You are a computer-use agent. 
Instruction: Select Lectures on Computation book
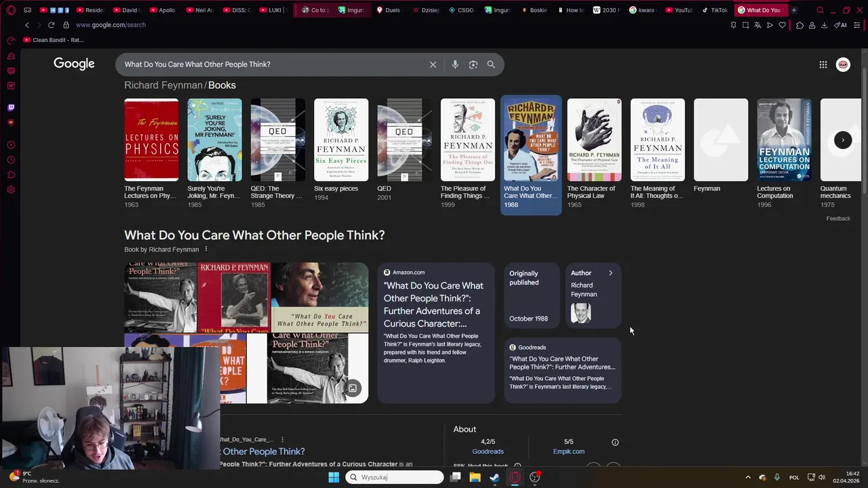pos(784,154)
